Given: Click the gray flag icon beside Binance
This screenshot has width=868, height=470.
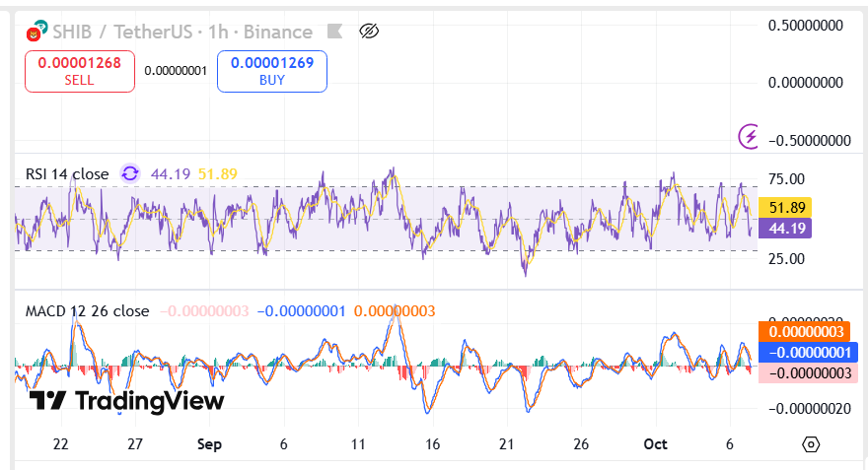Looking at the screenshot, I should pyautogui.click(x=334, y=32).
